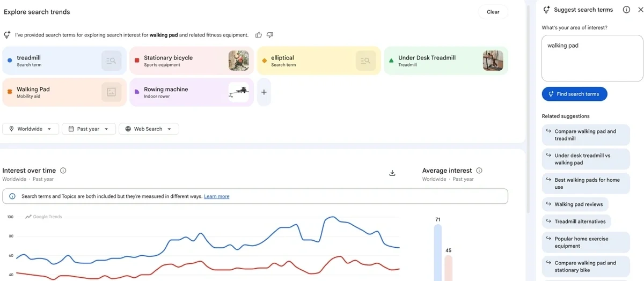Add a new comparison term with the plus button
644x281 pixels.
tap(264, 92)
